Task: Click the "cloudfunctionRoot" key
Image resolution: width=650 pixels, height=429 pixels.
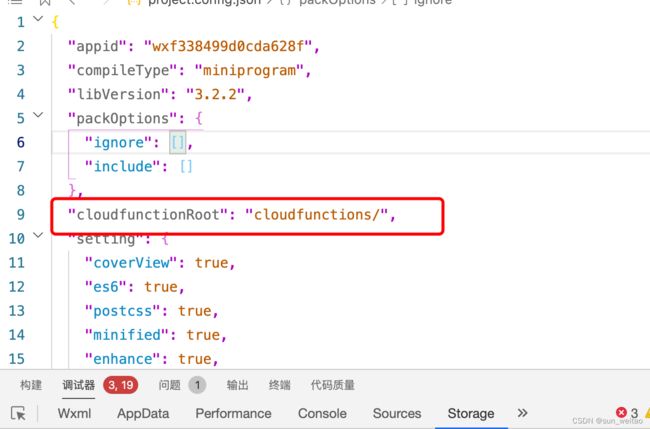Action: click(x=148, y=214)
